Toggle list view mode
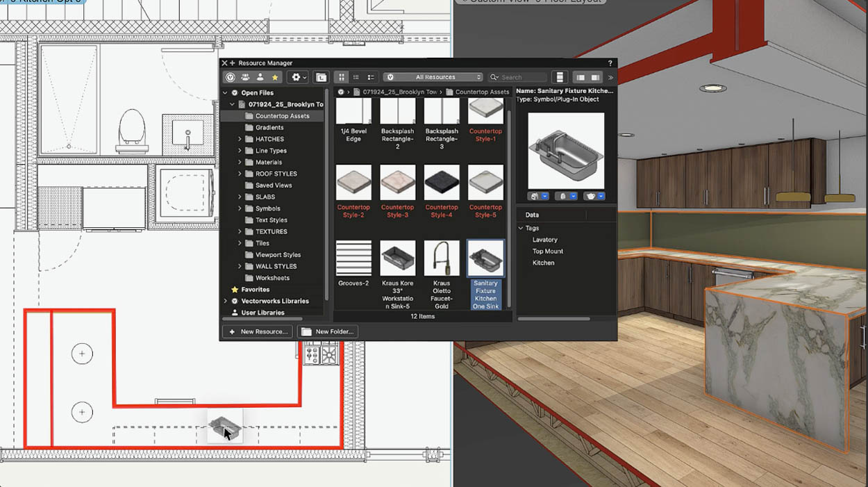 coord(356,76)
